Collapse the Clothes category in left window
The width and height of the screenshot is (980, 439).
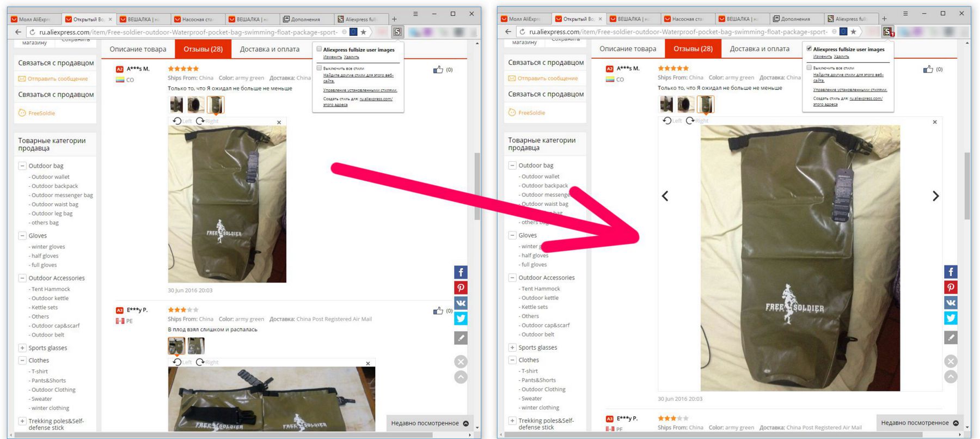tap(22, 360)
